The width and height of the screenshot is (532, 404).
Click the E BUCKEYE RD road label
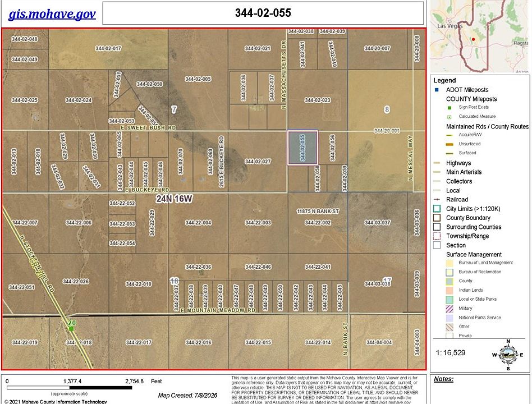(147, 190)
